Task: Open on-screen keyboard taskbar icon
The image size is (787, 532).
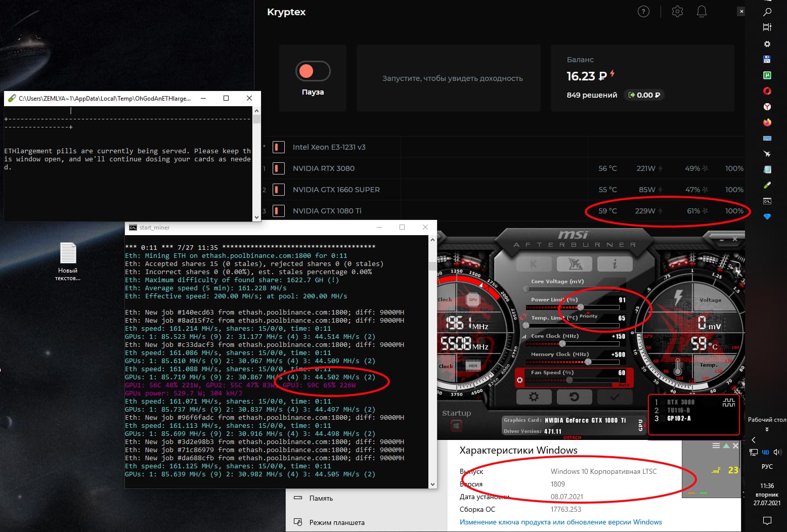Action: (767, 138)
